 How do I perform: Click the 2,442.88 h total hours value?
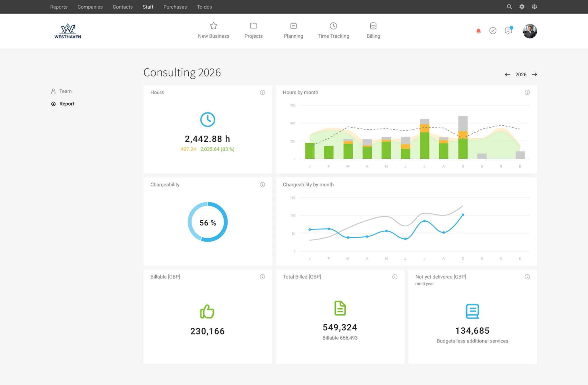point(207,139)
